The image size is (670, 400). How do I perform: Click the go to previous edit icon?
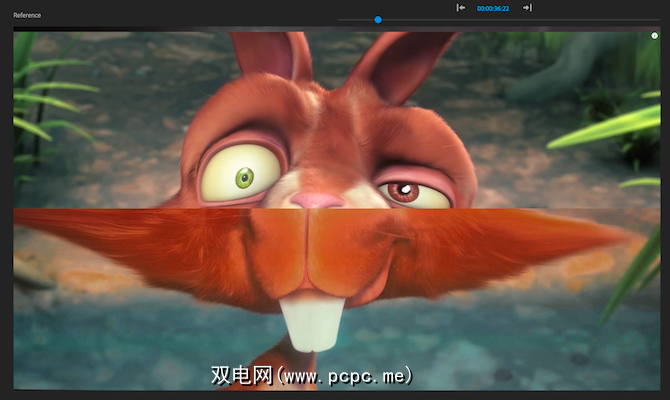[x=460, y=8]
